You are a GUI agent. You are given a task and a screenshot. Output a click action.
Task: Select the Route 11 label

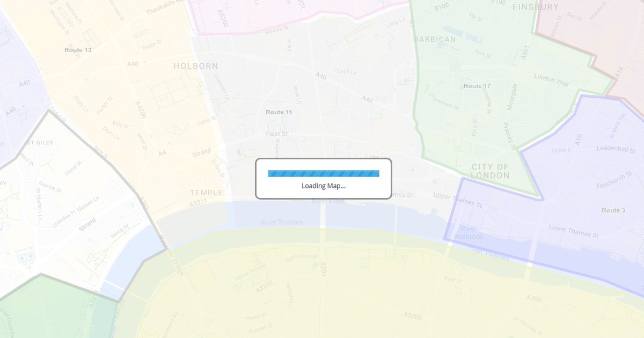(279, 112)
